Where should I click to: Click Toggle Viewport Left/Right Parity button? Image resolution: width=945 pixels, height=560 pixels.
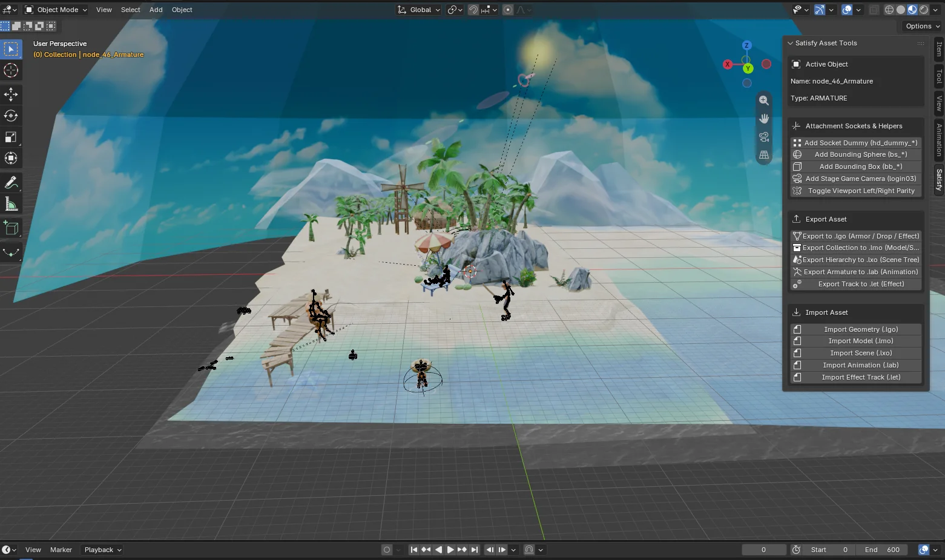click(x=855, y=191)
